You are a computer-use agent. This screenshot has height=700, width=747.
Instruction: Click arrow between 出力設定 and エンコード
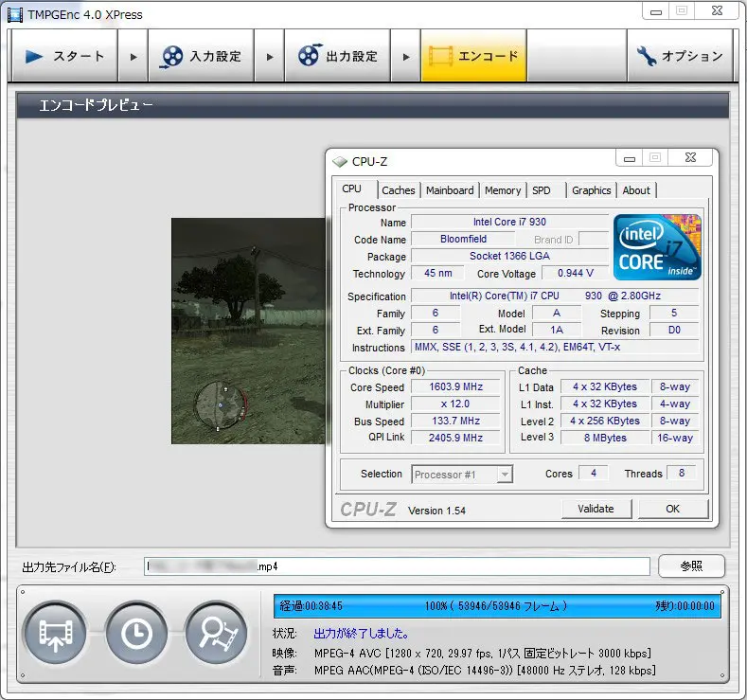pos(405,56)
